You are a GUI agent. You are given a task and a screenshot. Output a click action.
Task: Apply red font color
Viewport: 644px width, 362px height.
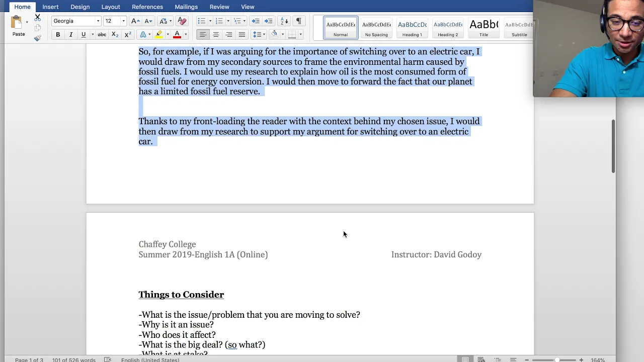pyautogui.click(x=177, y=35)
